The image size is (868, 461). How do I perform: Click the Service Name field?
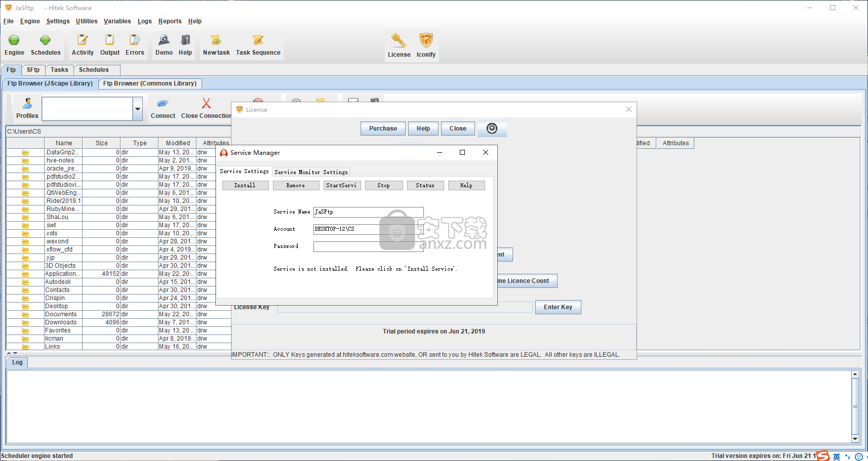[x=368, y=212]
